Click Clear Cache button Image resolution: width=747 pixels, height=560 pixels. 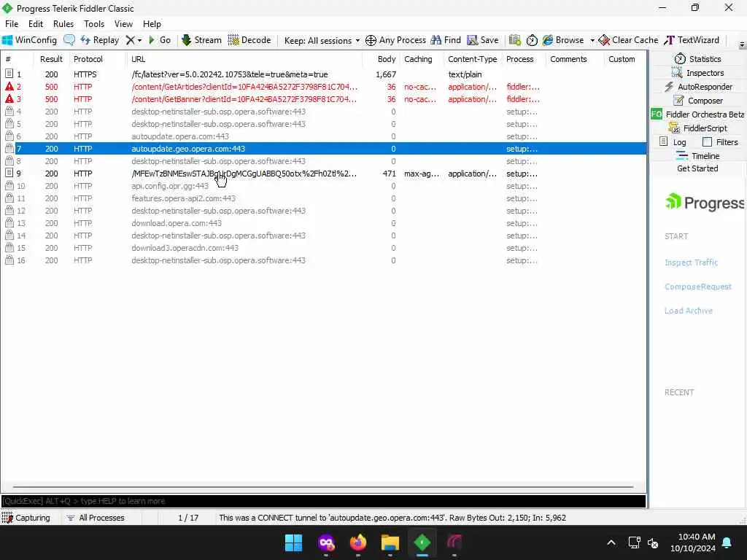pyautogui.click(x=628, y=40)
